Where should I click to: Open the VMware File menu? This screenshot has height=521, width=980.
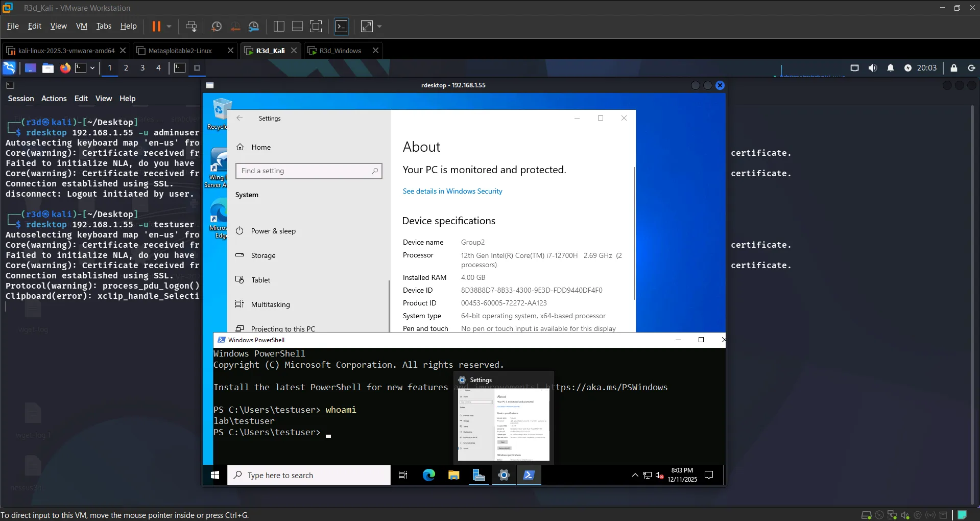click(13, 26)
